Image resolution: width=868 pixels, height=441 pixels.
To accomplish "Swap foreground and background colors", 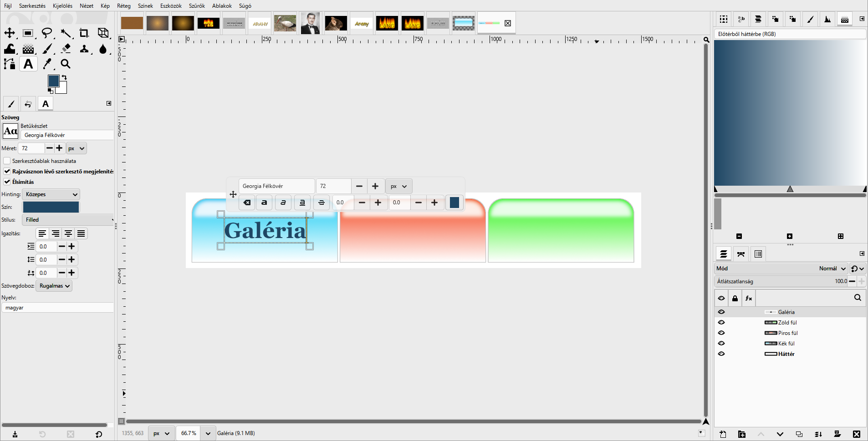I will coord(64,77).
